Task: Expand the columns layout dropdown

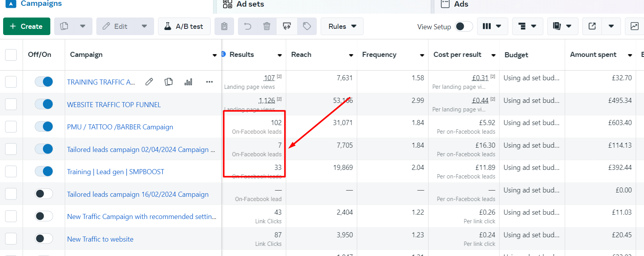Action: pos(492,26)
